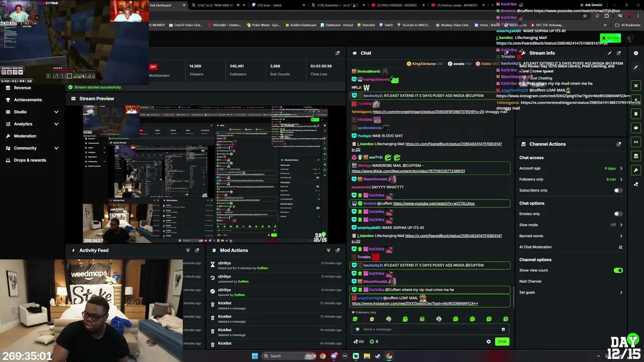The width and height of the screenshot is (644, 362).
Task: Pop out the Activity Feed panel
Action: (197, 250)
